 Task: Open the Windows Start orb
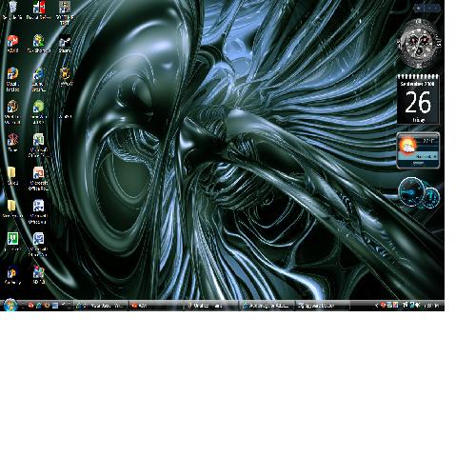10,306
